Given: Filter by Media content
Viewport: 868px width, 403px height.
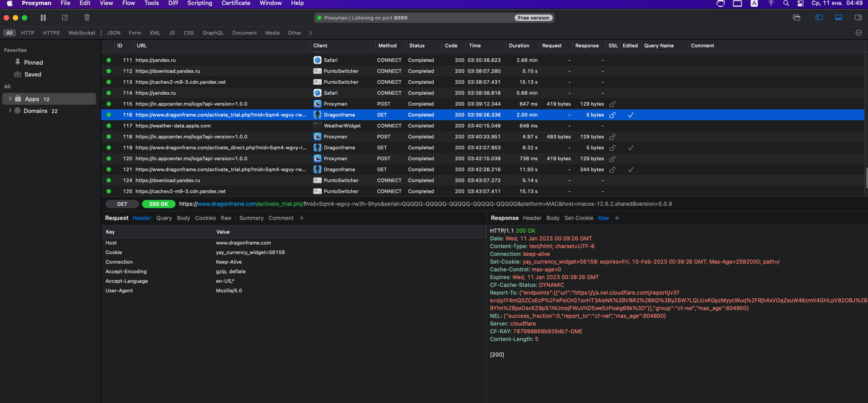Looking at the screenshot, I should (x=273, y=33).
